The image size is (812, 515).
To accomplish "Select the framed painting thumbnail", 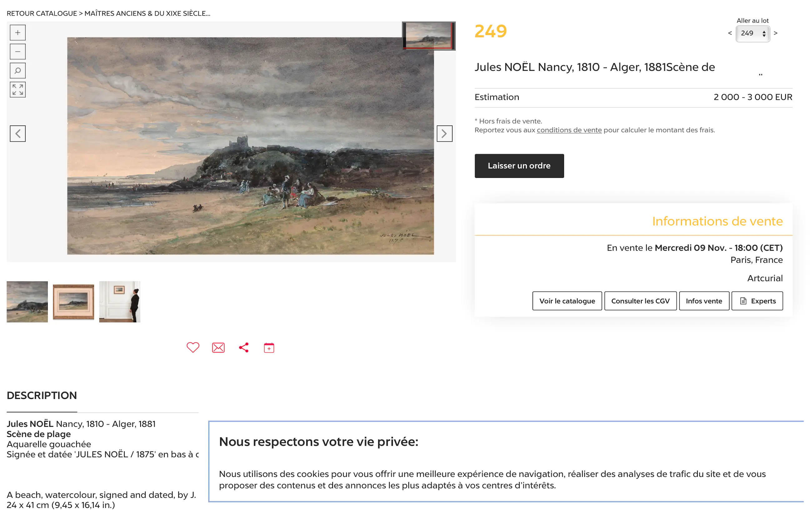I will [73, 302].
